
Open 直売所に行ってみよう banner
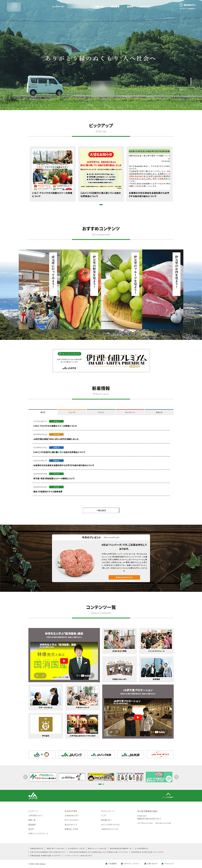click(39, 289)
